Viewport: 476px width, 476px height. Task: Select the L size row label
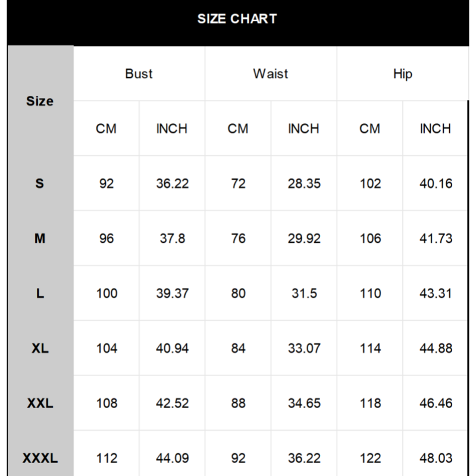(40, 293)
